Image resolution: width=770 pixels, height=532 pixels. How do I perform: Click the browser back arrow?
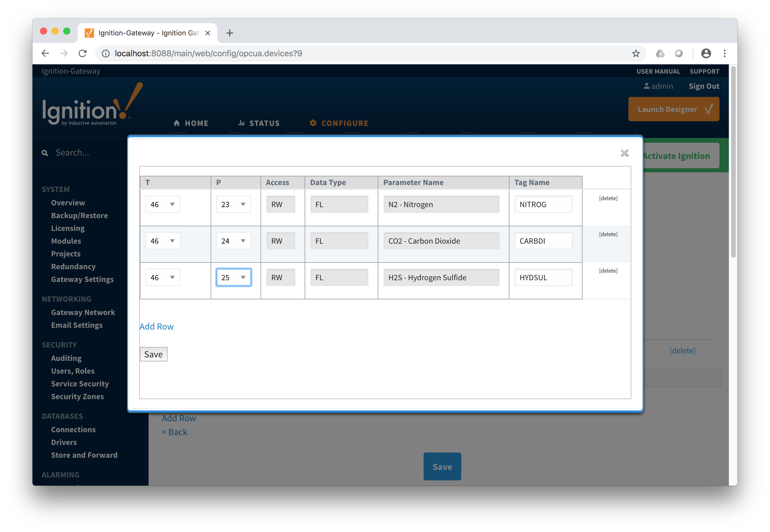point(45,53)
